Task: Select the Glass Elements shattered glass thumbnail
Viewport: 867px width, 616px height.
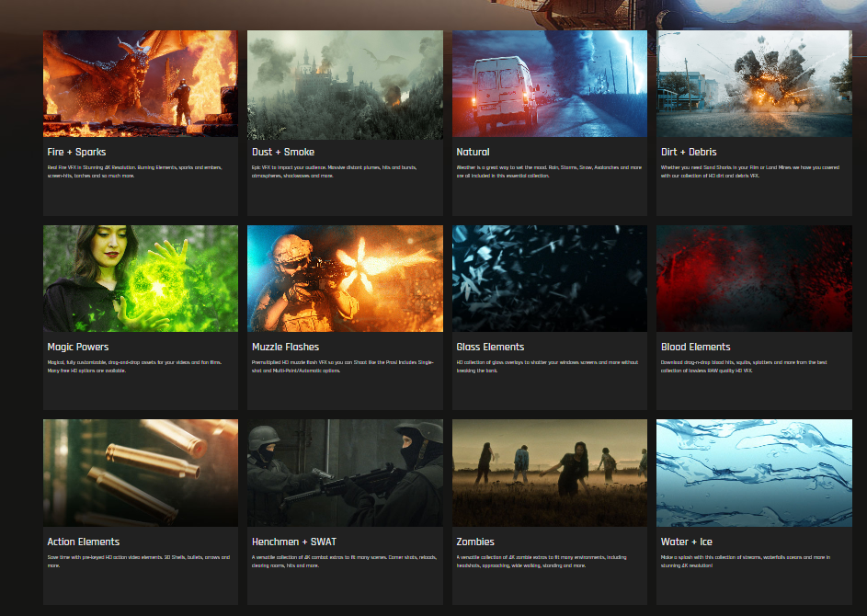Action: [549, 279]
